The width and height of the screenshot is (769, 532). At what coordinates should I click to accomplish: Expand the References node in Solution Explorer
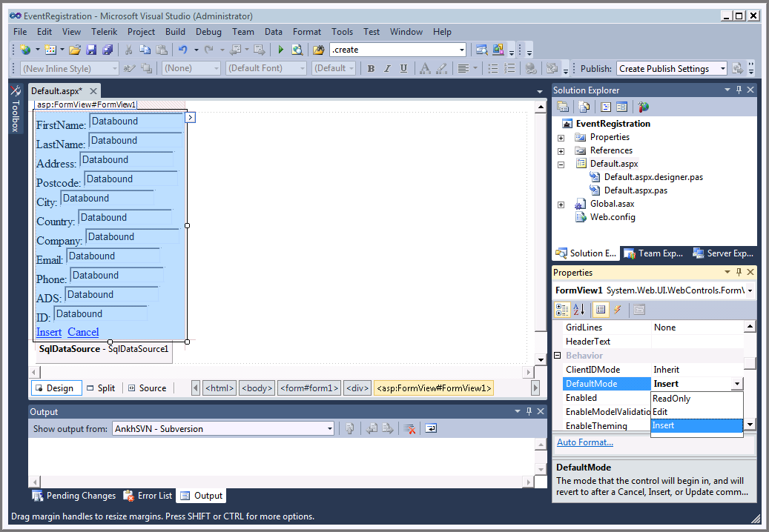coord(561,150)
